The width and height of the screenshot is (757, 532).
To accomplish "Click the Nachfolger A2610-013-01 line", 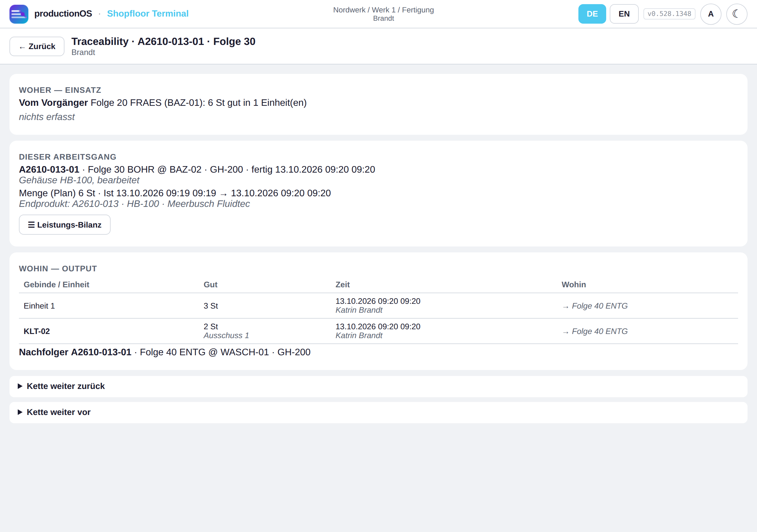I will (x=164, y=352).
